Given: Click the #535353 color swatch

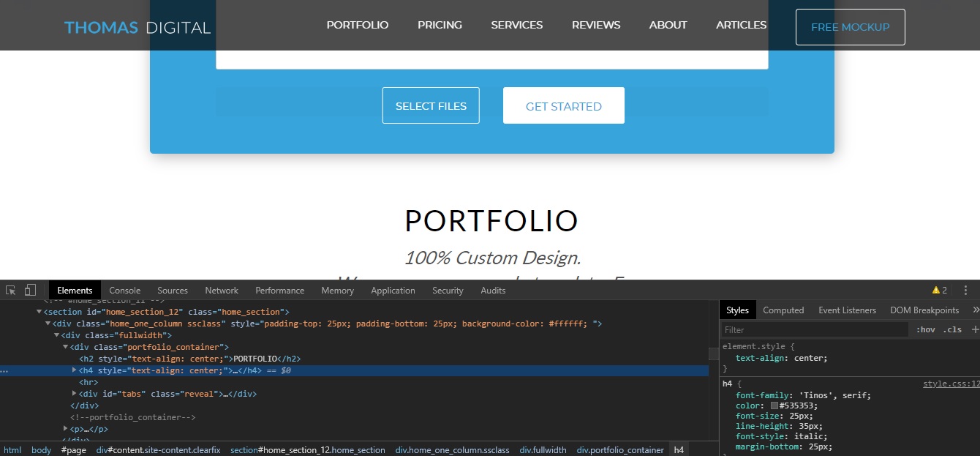Looking at the screenshot, I should (774, 406).
